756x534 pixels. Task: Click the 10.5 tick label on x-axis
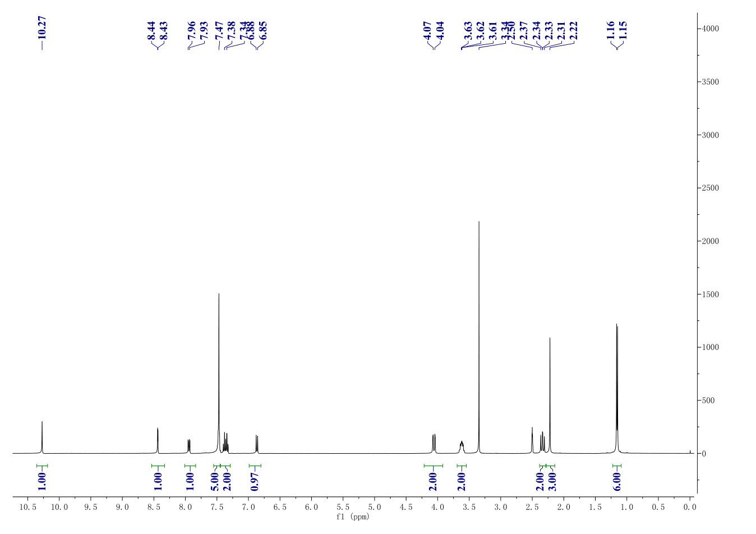point(28,507)
